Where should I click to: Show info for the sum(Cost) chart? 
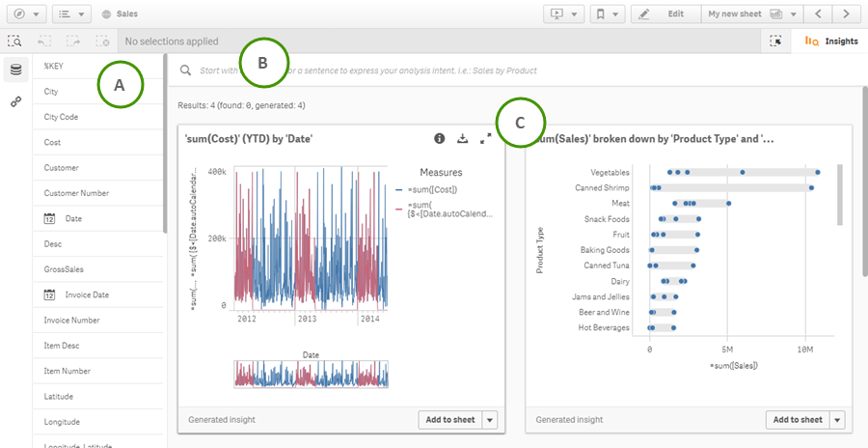click(x=440, y=139)
